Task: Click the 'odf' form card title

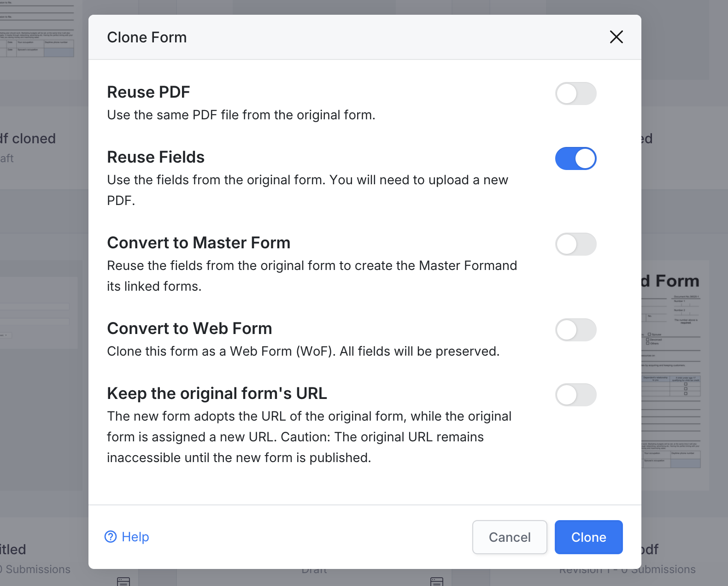Action: pos(650,549)
